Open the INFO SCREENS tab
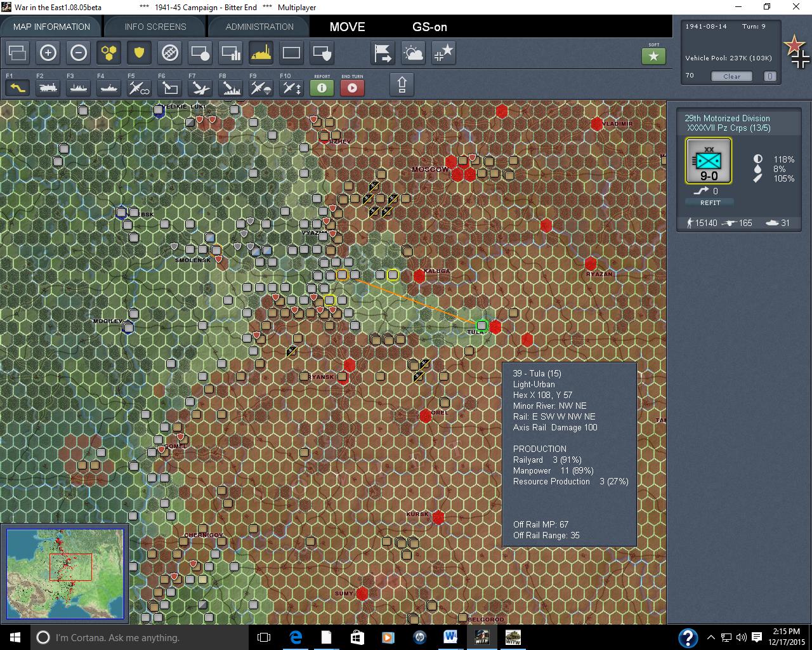Image resolution: width=812 pixels, height=650 pixels. pyautogui.click(x=155, y=27)
